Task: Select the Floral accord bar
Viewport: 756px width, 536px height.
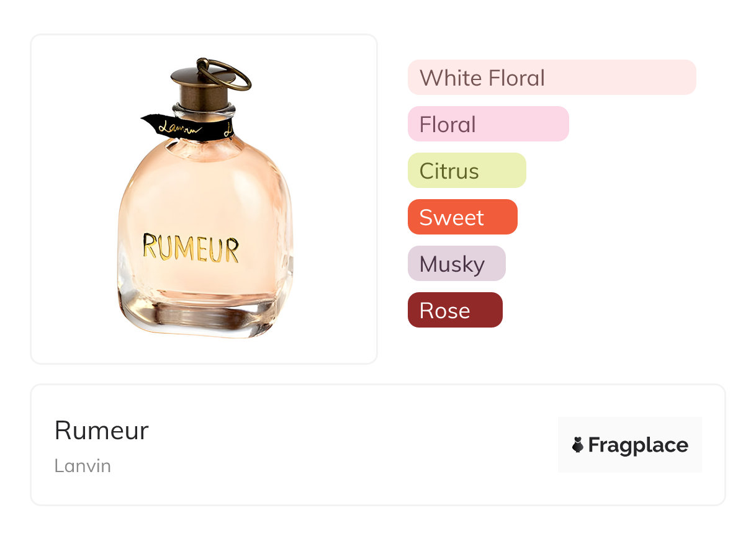Action: tap(488, 124)
